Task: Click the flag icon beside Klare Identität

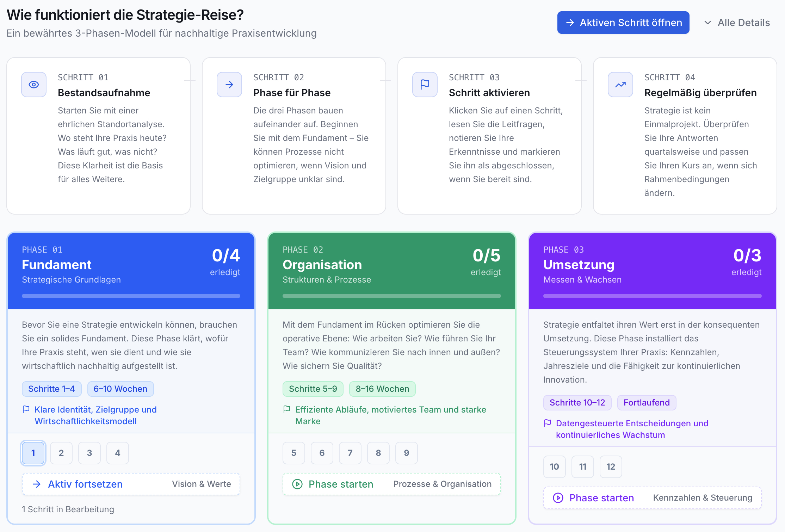Action: click(x=26, y=409)
